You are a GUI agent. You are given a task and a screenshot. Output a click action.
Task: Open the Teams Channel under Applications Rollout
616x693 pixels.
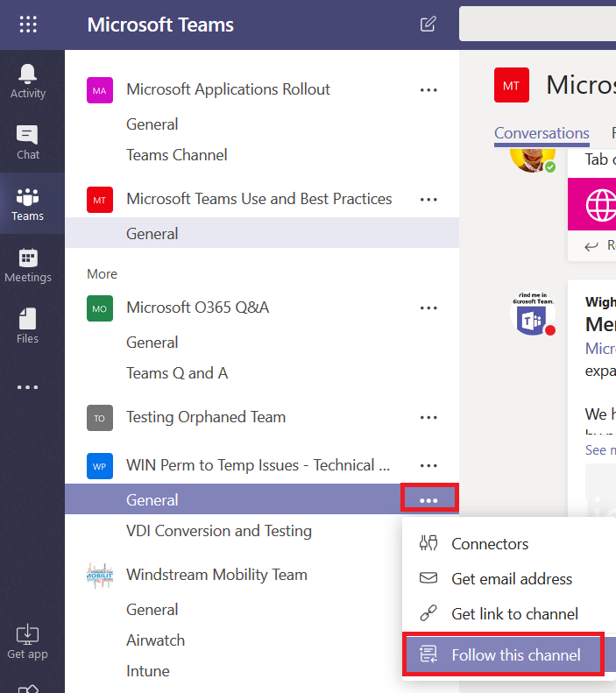coord(177,155)
